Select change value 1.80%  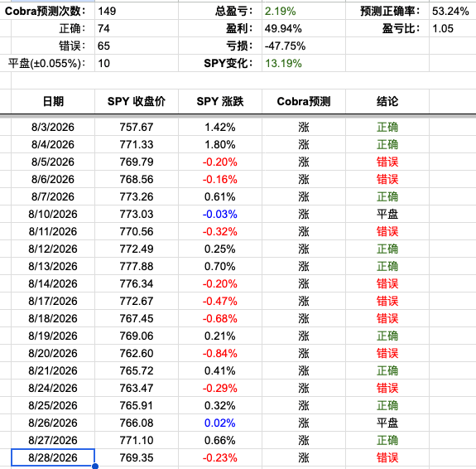[x=220, y=144]
